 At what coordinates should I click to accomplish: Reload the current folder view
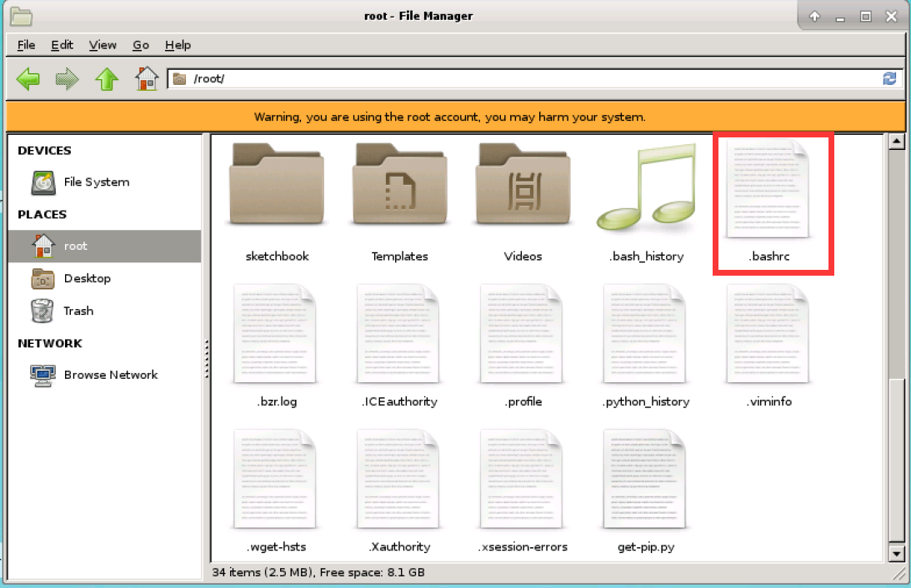889,78
